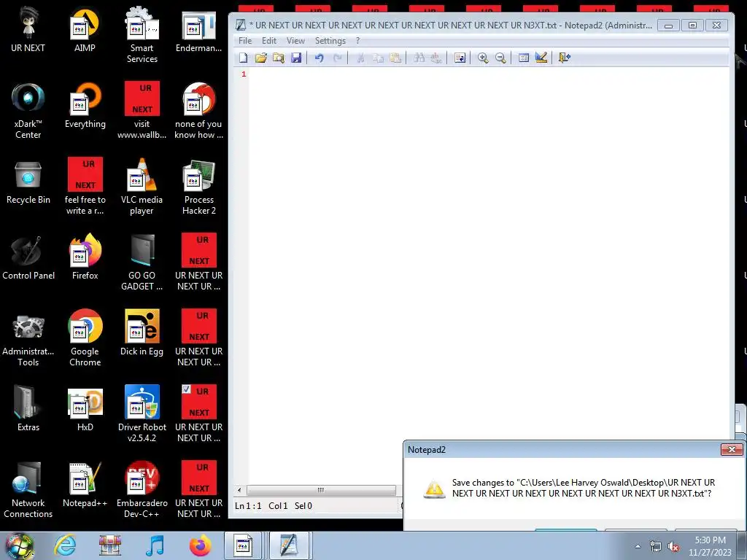Click the 'Col 1' status bar entry
Screen dimensions: 747x560
[x=278, y=506]
